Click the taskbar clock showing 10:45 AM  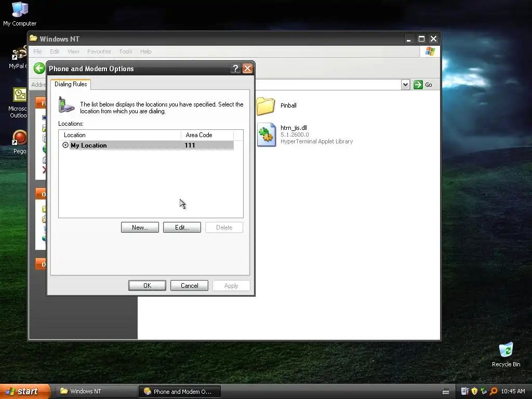[x=513, y=391]
